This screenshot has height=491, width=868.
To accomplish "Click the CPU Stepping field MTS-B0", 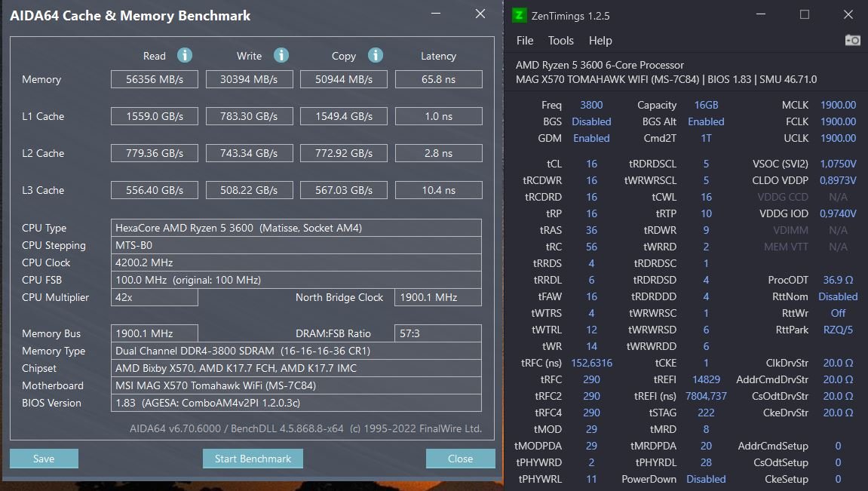I will (x=296, y=245).
